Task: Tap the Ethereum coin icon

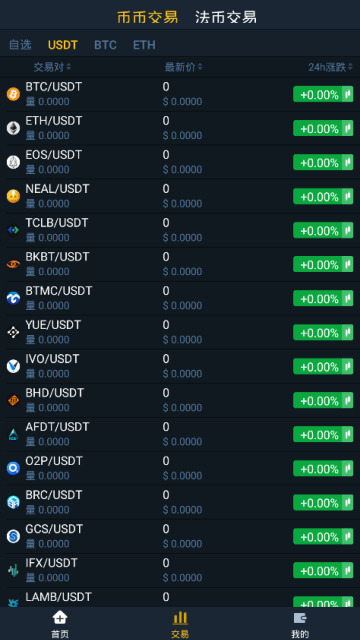Action: coord(13,128)
